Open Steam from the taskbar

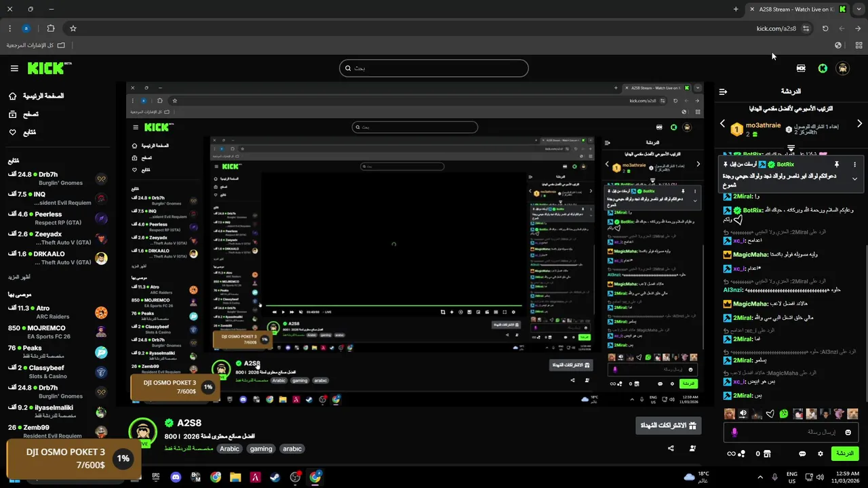pos(275,477)
